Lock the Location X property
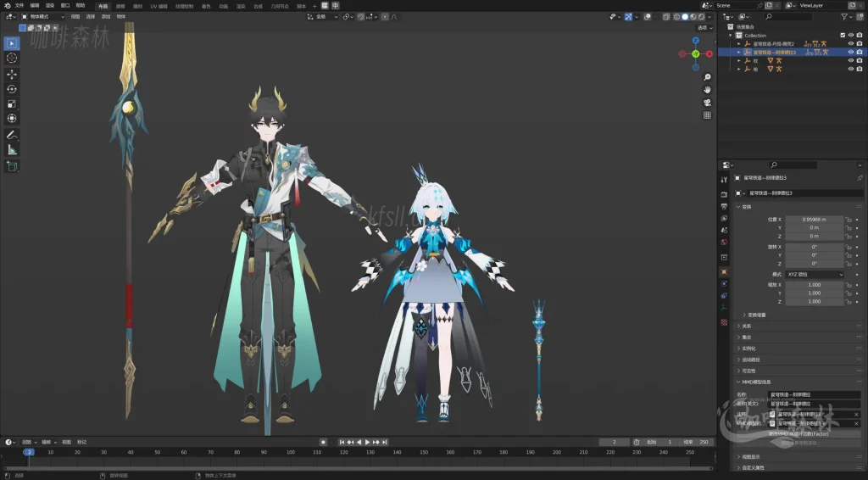Screen dimensions: 868x480 [x=848, y=220]
